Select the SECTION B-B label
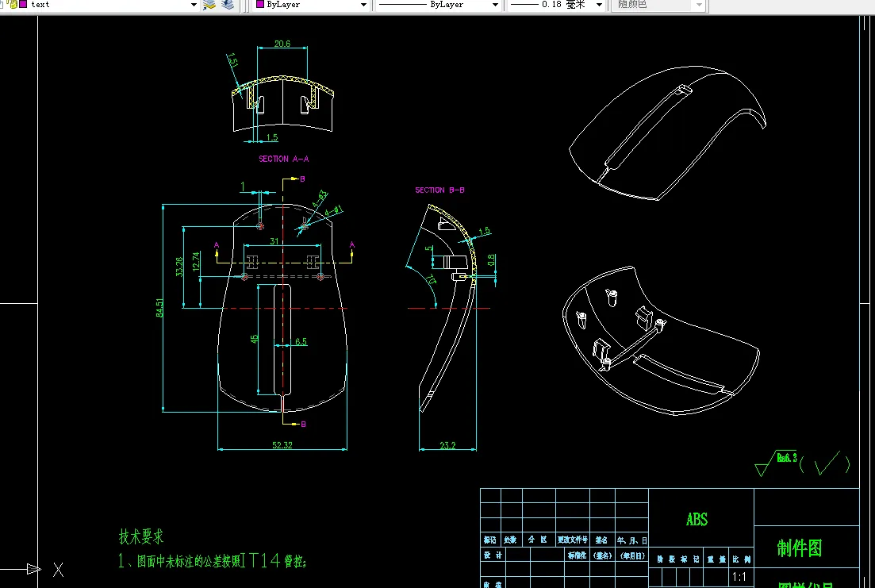The height and width of the screenshot is (588, 875). coord(439,190)
